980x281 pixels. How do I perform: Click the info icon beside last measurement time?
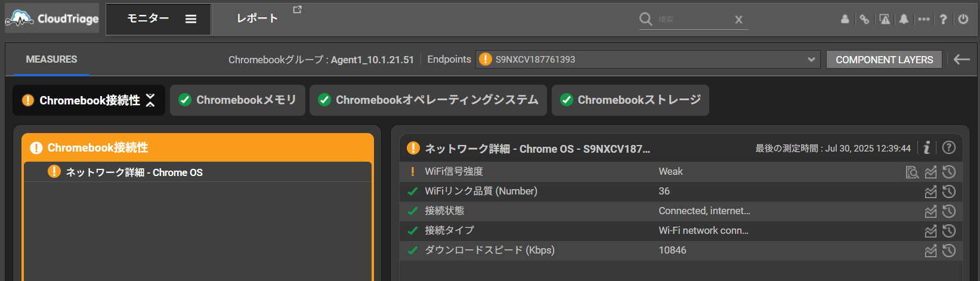coord(926,148)
